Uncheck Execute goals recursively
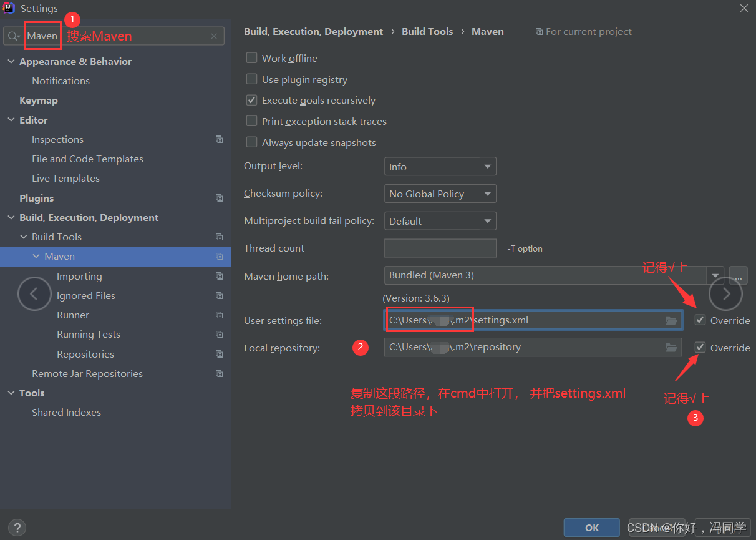 (251, 100)
